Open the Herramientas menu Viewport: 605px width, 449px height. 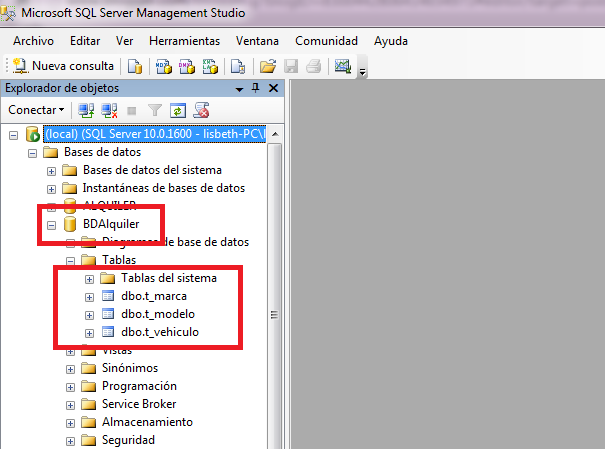coord(184,41)
